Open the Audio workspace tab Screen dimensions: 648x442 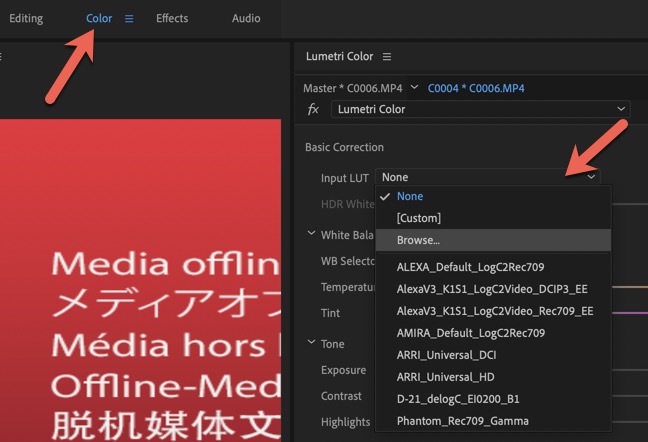(x=246, y=19)
